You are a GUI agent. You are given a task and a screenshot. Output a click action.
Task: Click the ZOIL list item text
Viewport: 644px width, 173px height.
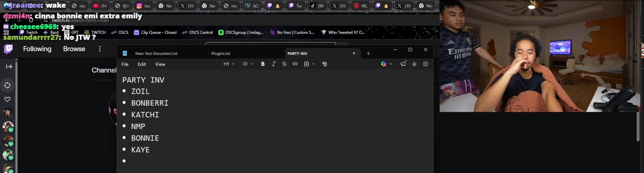pos(140,91)
